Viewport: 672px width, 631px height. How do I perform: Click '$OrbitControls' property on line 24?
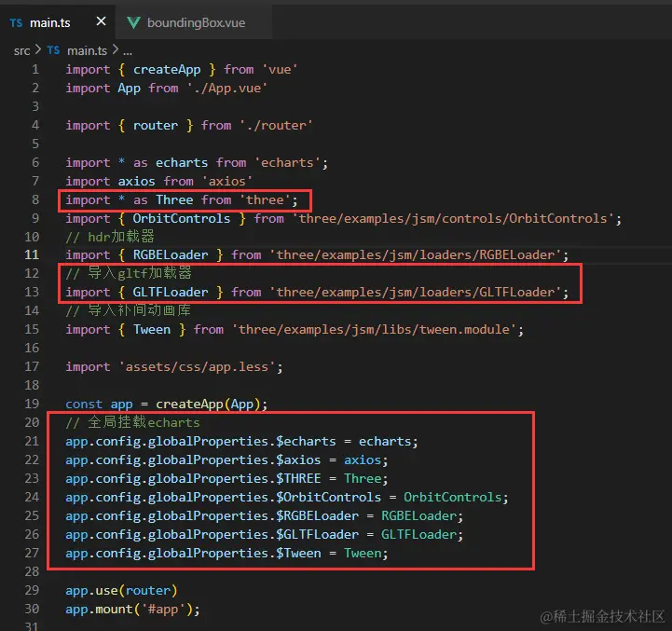(x=328, y=498)
